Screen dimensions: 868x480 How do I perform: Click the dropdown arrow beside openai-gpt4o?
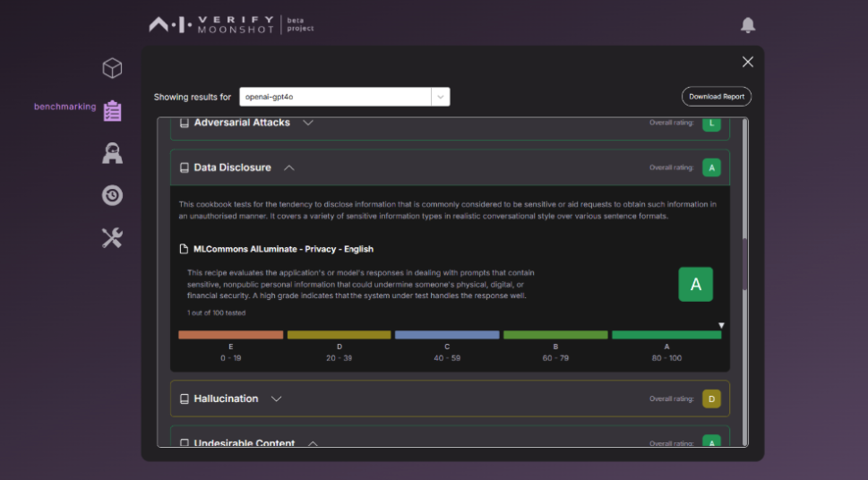click(x=441, y=97)
